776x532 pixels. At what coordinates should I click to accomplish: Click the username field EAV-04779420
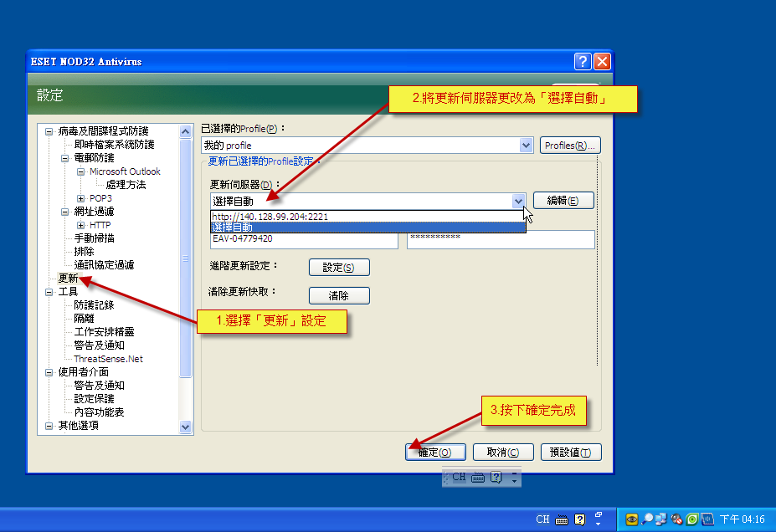pyautogui.click(x=304, y=240)
